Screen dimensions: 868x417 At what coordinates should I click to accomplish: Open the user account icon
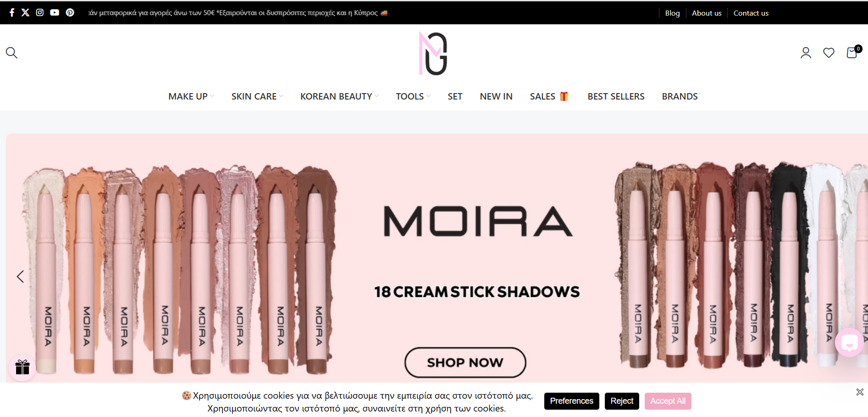[806, 53]
